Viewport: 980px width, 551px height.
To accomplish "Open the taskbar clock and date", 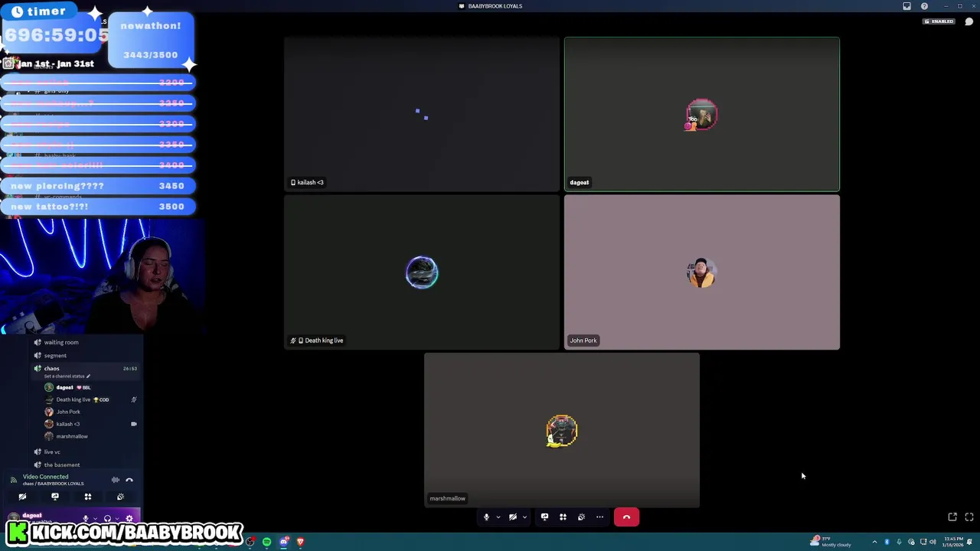I will (x=953, y=542).
